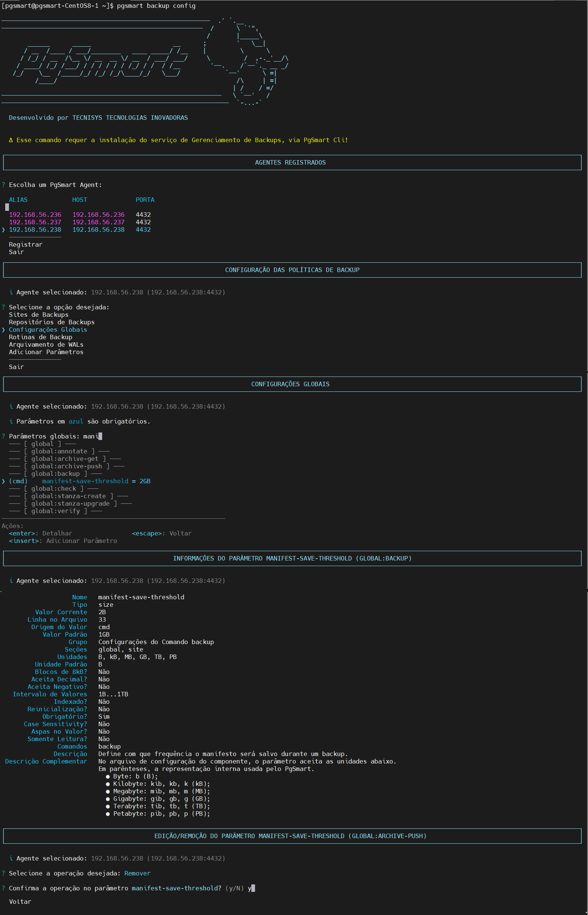Select Configurações Globais menu entry
The width and height of the screenshot is (588, 915).
[x=48, y=330]
